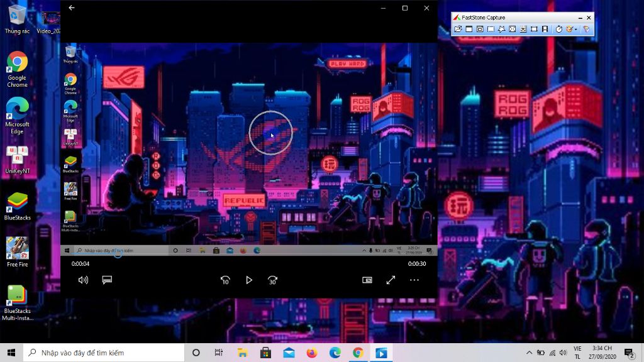This screenshot has width=644, height=362.
Task: Open the video player volume control
Action: point(83,280)
